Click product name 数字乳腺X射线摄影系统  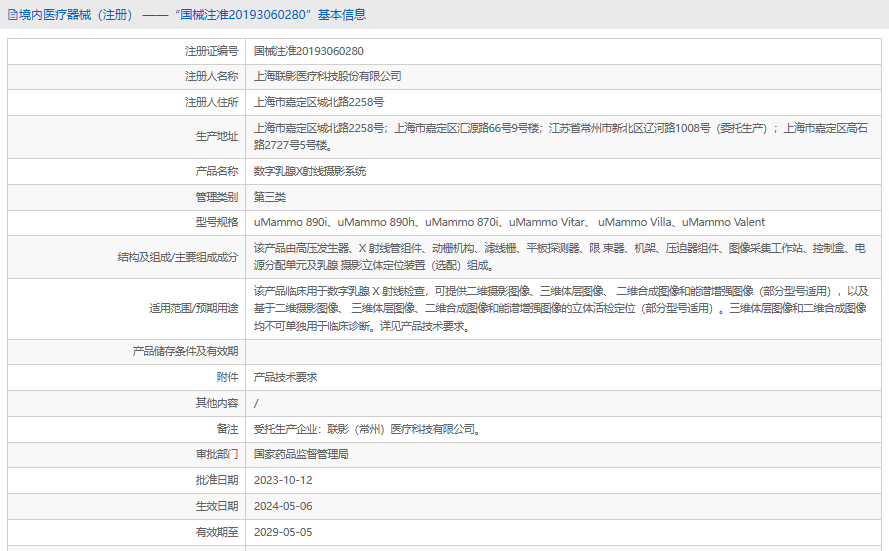310,171
